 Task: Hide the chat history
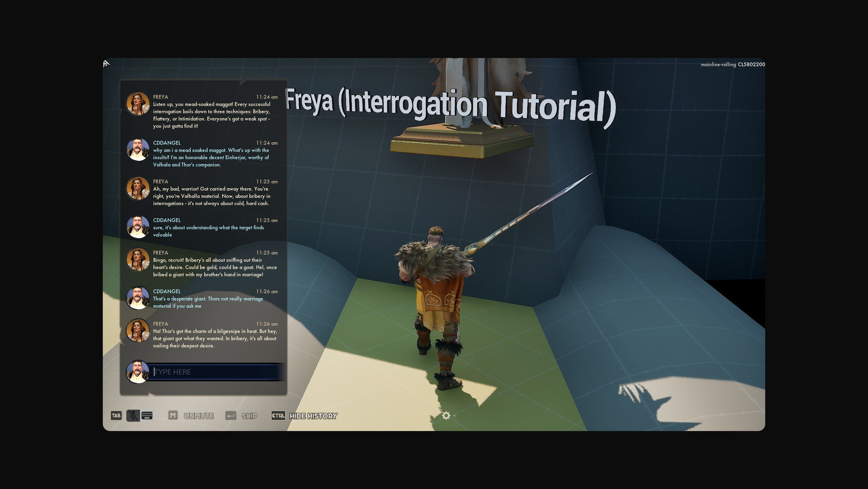tap(313, 416)
